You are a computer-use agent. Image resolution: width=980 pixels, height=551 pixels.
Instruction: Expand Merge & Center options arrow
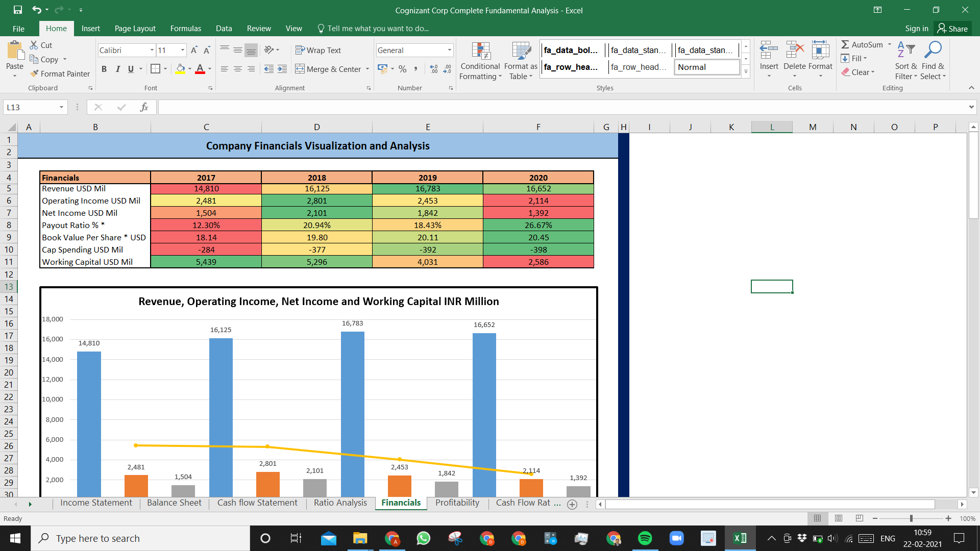coord(367,69)
